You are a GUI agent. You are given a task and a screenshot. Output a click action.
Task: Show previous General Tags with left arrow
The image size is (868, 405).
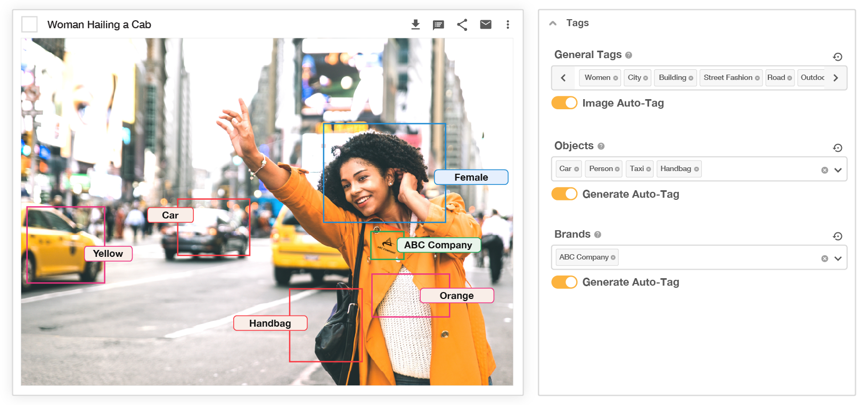[563, 78]
